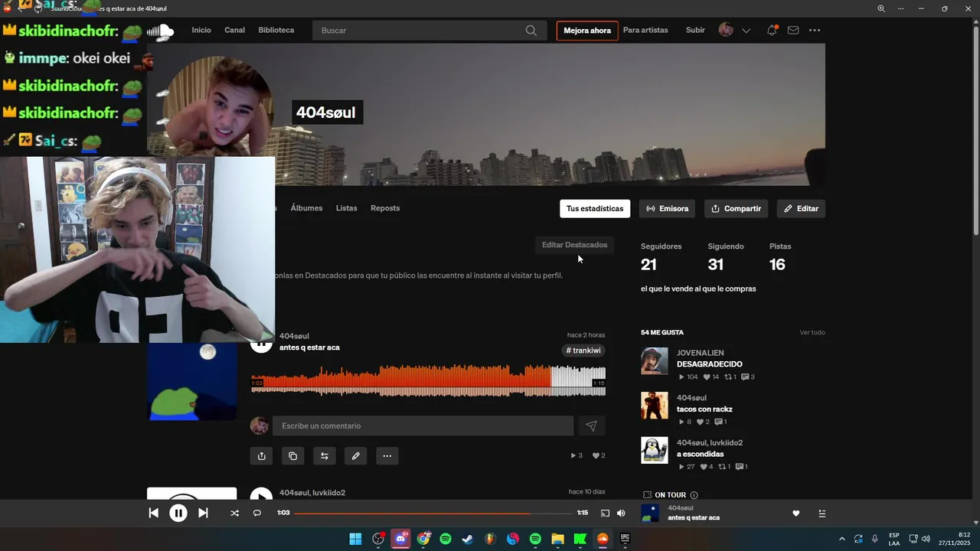Go to Inicio in navigation
This screenshot has width=980, height=551.
coord(201,31)
